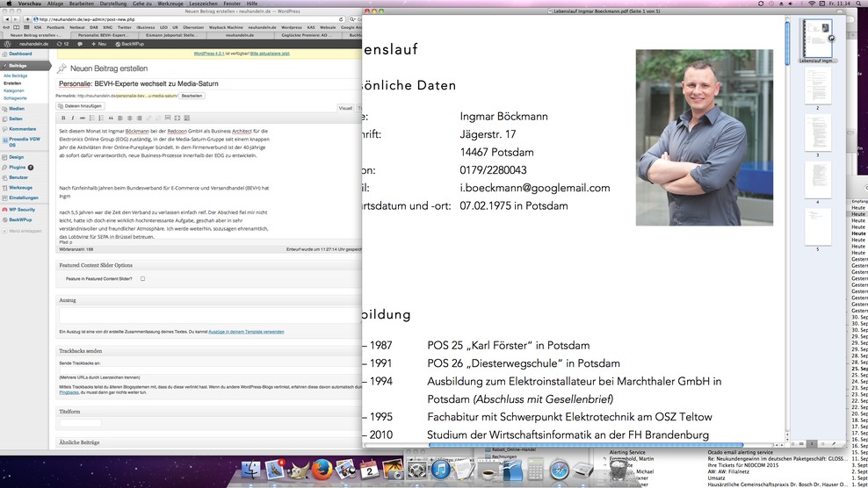868x488 pixels.
Task: Check Feature in Featured Content Slider
Action: point(143,279)
